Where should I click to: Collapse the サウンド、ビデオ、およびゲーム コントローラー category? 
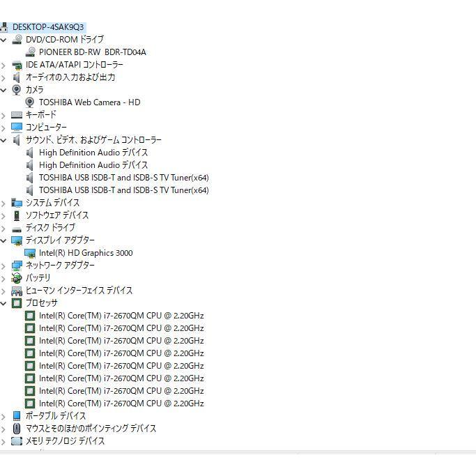tap(3, 140)
